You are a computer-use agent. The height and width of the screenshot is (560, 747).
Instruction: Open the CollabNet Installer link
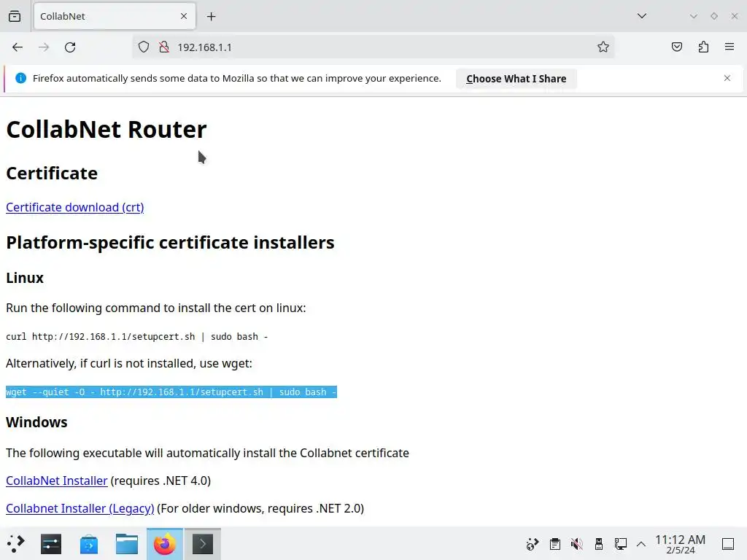coord(57,481)
